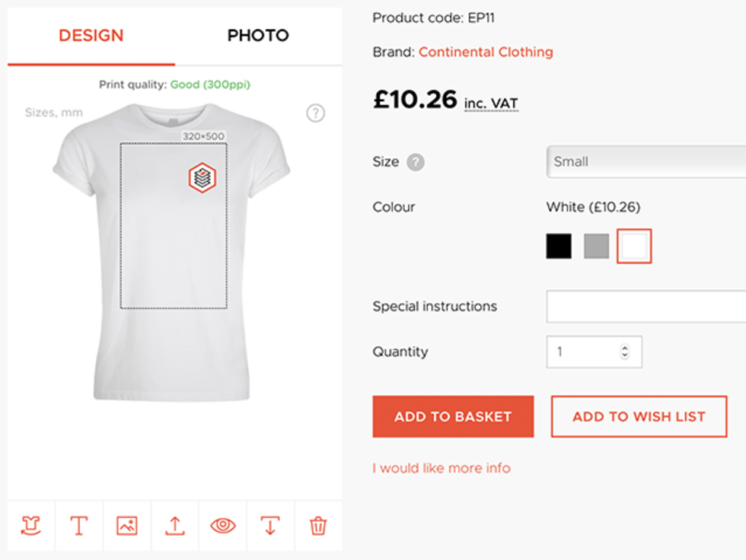Download the design using the download icon
Image resolution: width=746 pixels, height=560 pixels.
(270, 525)
